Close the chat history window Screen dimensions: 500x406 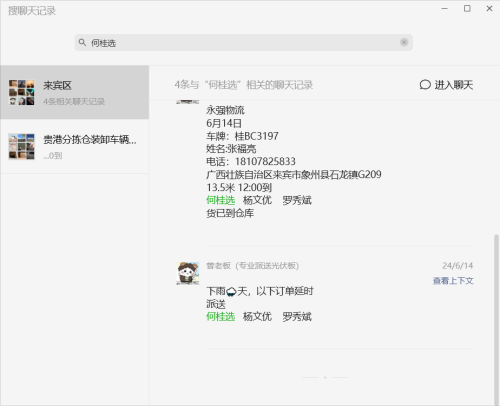click(489, 9)
